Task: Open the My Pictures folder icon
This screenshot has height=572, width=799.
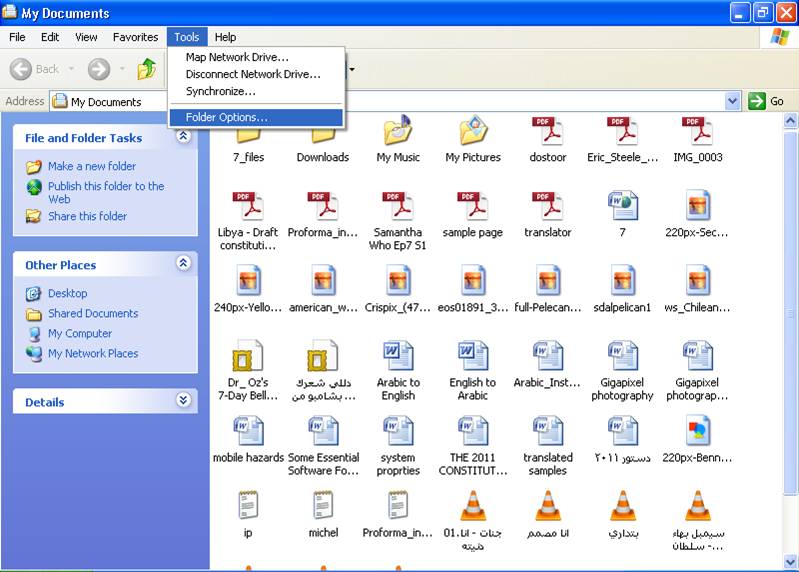Action: 473,133
